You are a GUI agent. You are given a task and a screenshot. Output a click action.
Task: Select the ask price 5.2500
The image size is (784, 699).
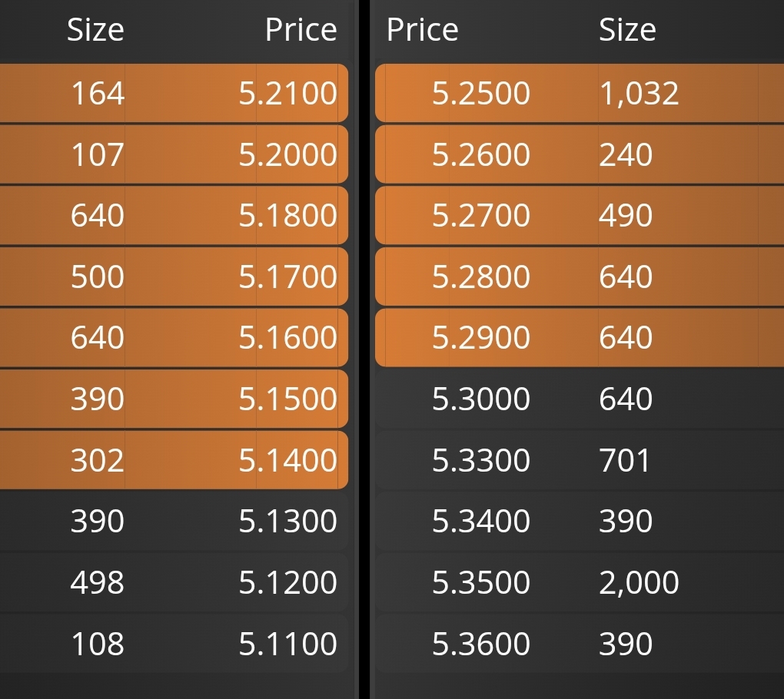(481, 93)
